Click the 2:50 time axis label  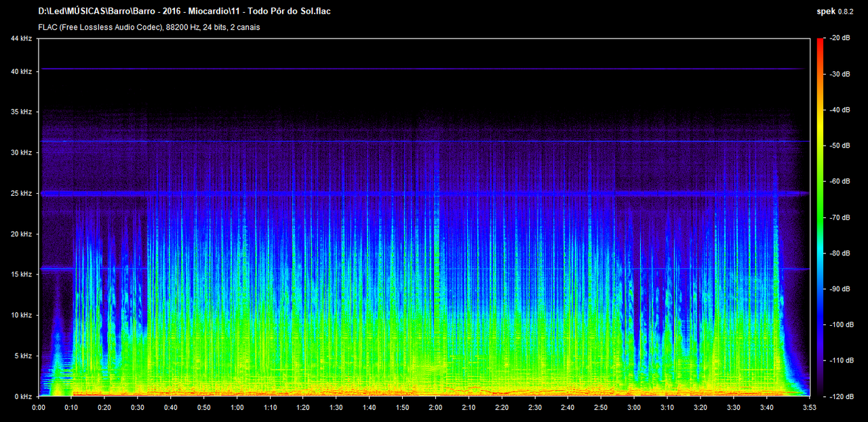601,408
